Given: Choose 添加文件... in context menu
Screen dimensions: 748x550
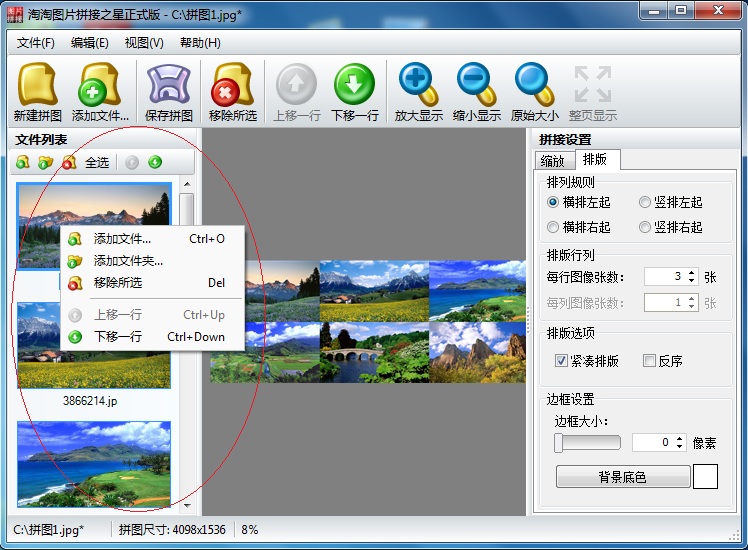Looking at the screenshot, I should [x=153, y=239].
